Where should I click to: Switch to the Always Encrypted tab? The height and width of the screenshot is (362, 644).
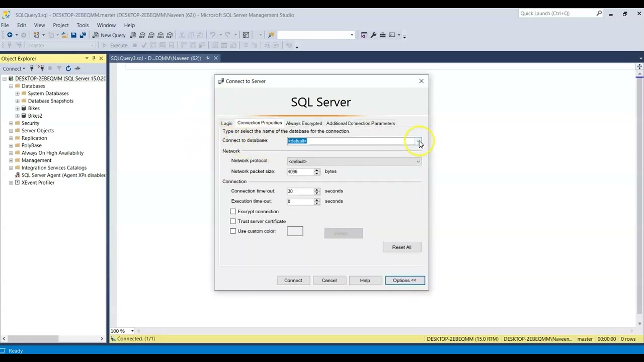pos(304,123)
